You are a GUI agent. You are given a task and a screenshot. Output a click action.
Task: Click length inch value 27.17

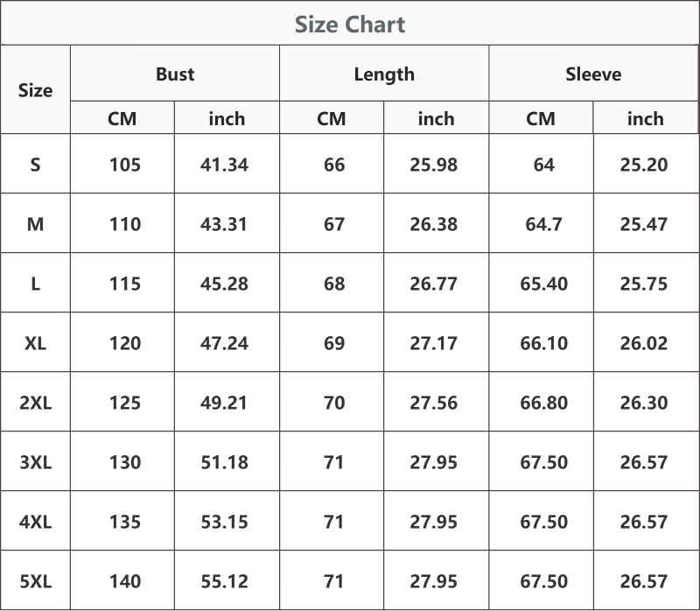click(433, 343)
